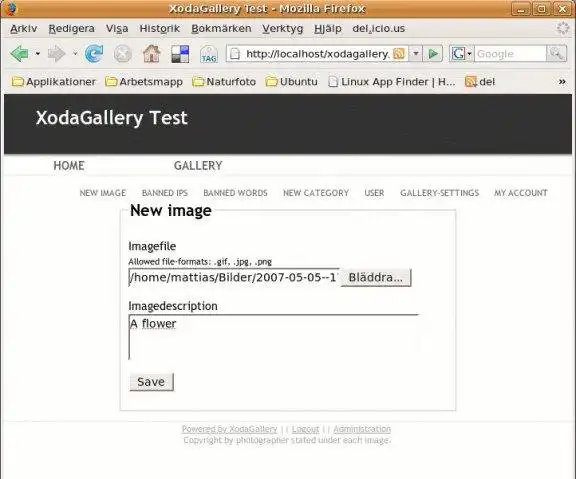Reload the page with the blue Reload icon

coord(94,54)
